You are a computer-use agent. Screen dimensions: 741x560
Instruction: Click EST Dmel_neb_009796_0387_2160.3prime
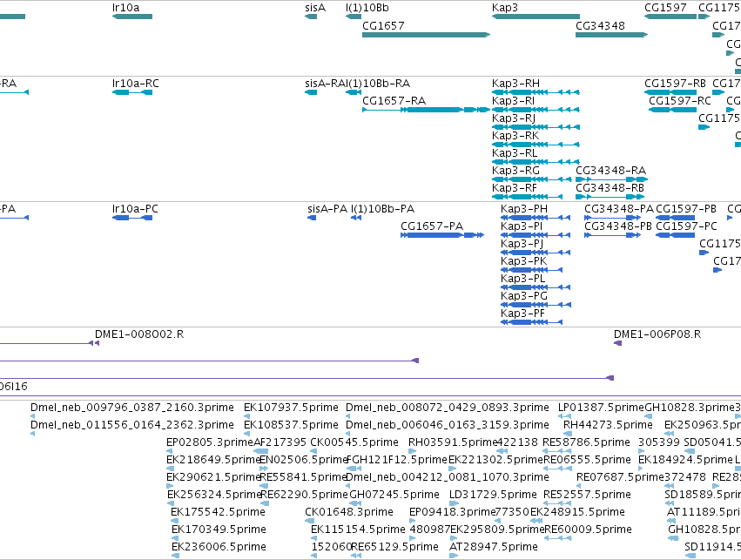point(32,416)
